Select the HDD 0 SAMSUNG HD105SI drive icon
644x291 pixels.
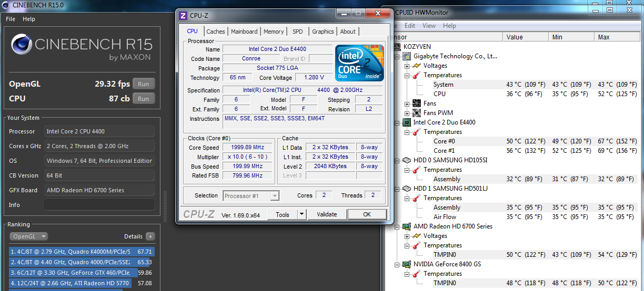(407, 160)
